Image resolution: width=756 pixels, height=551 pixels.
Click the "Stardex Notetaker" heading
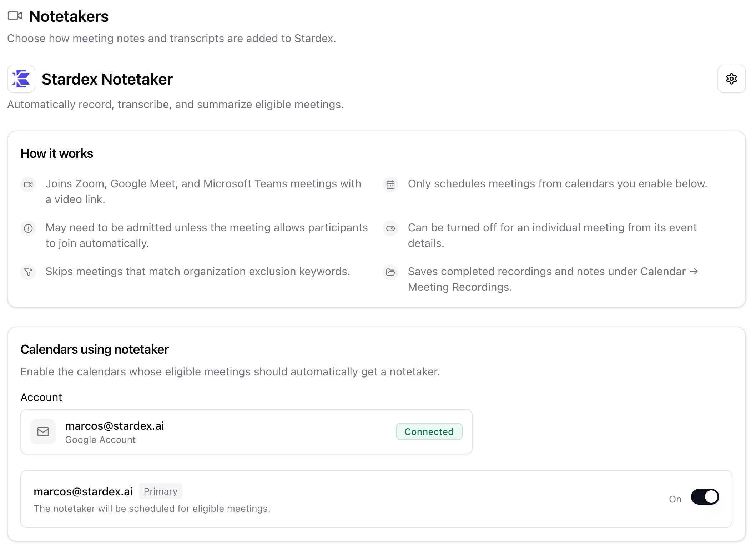tap(107, 79)
